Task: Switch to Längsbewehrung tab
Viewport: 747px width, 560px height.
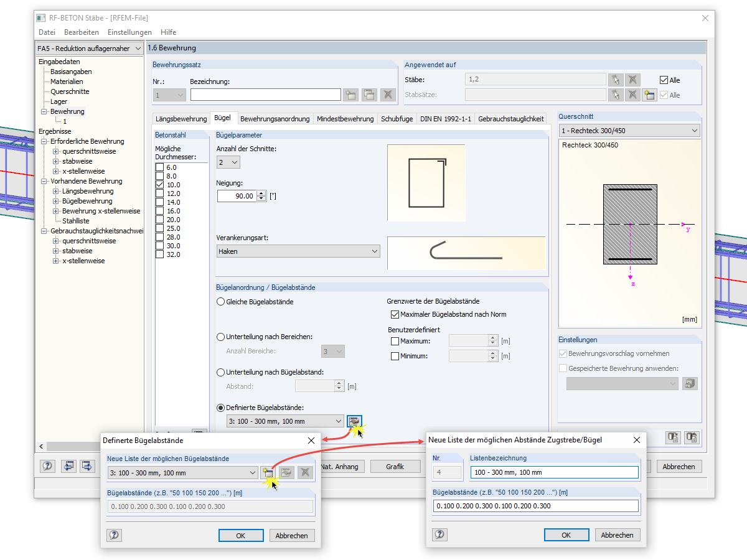Action: pyautogui.click(x=181, y=119)
